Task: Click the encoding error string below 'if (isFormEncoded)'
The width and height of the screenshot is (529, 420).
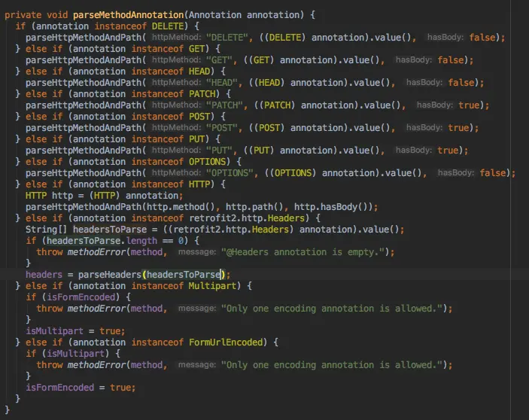Action: [x=332, y=309]
